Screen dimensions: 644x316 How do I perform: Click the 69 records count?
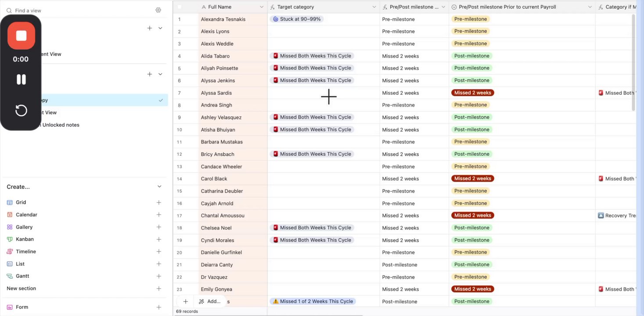(187, 311)
